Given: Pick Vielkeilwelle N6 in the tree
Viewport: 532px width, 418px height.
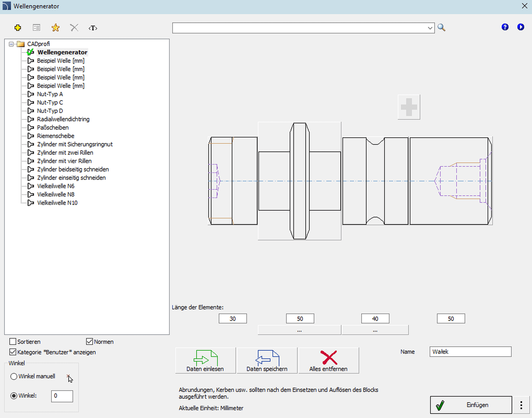Looking at the screenshot, I should 56,186.
